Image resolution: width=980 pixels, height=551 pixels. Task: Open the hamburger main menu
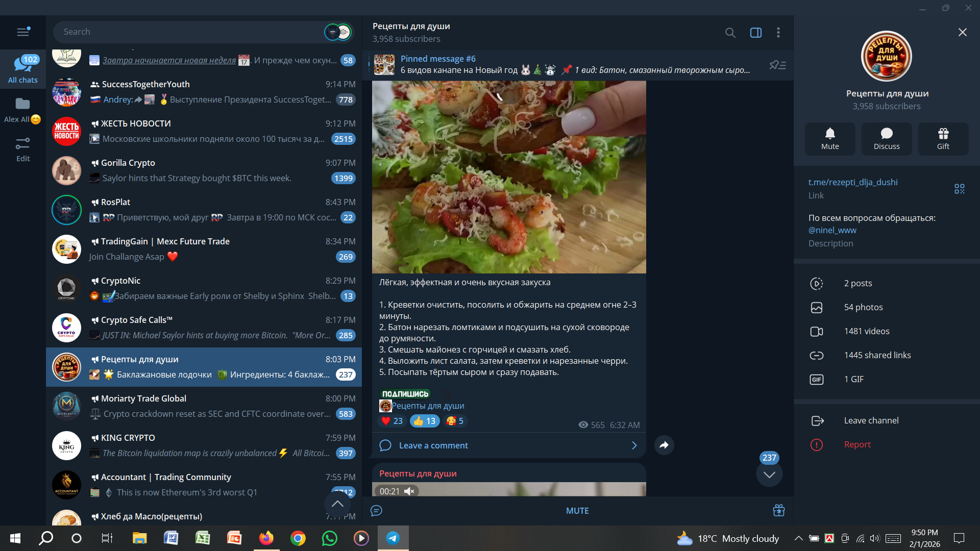tap(23, 32)
